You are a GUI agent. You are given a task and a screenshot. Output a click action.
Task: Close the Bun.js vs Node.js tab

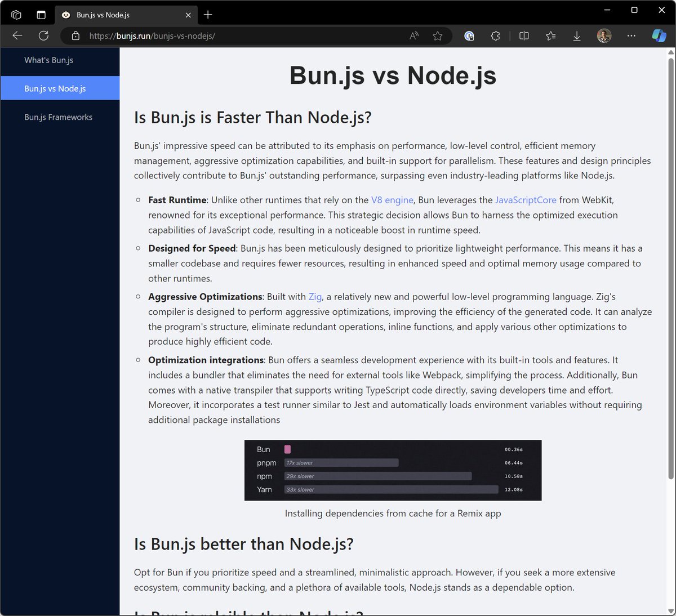tap(188, 15)
